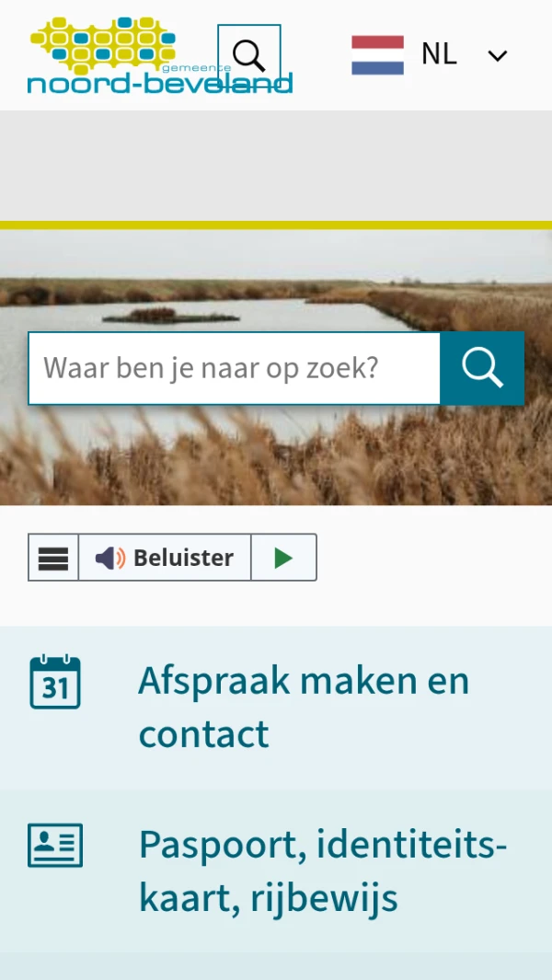Select the partially visible tile at page bottom
The image size is (552, 980).
point(276,967)
